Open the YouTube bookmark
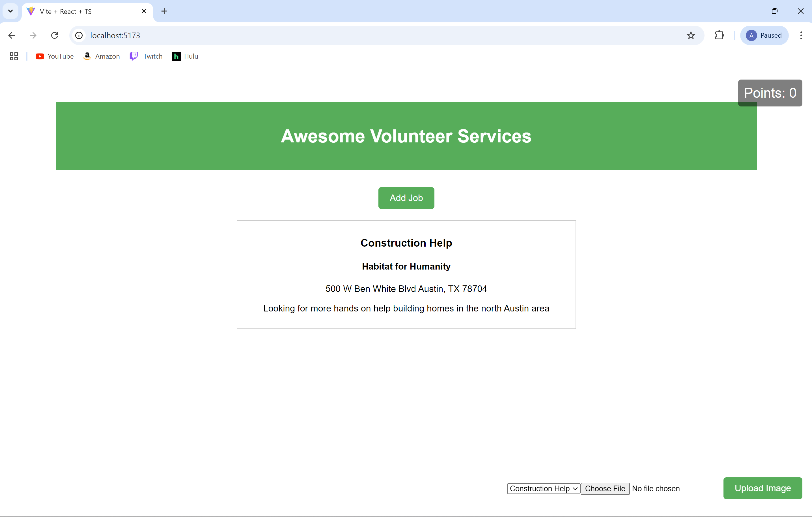Image resolution: width=812 pixels, height=517 pixels. [55, 56]
